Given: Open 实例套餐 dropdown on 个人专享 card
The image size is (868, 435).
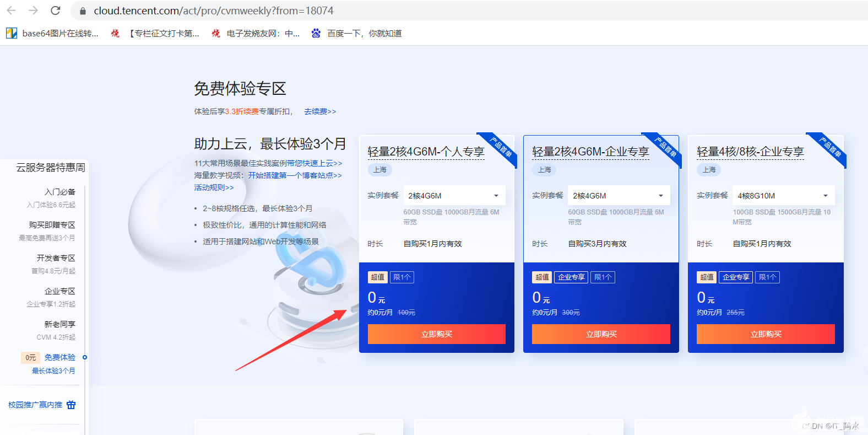Looking at the screenshot, I should [454, 196].
